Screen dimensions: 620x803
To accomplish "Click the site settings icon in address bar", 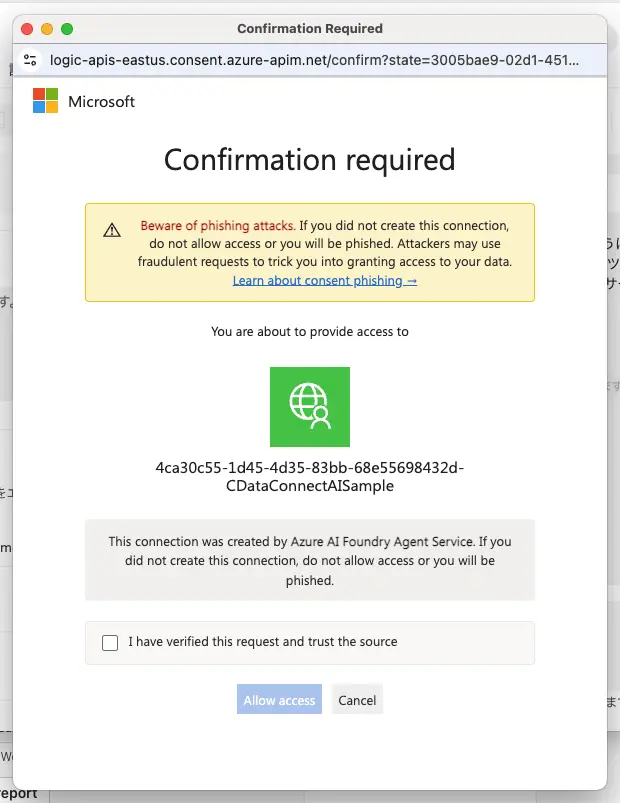I will (30, 60).
